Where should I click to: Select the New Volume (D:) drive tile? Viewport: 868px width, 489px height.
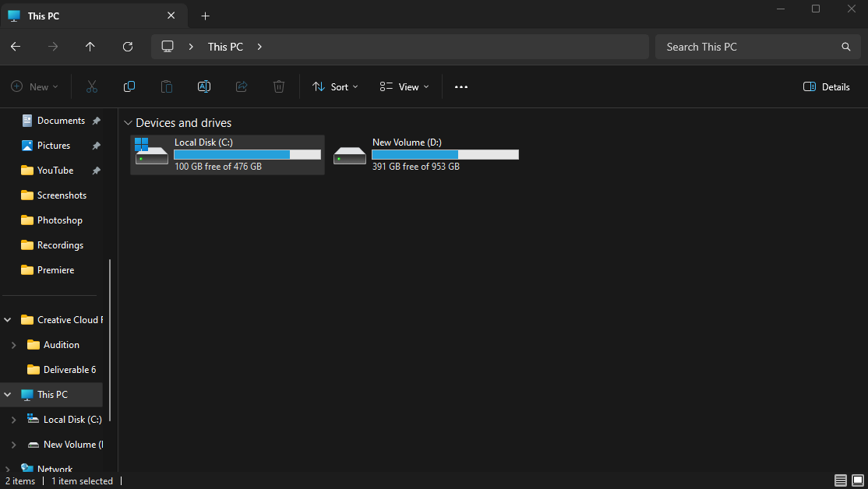click(425, 154)
